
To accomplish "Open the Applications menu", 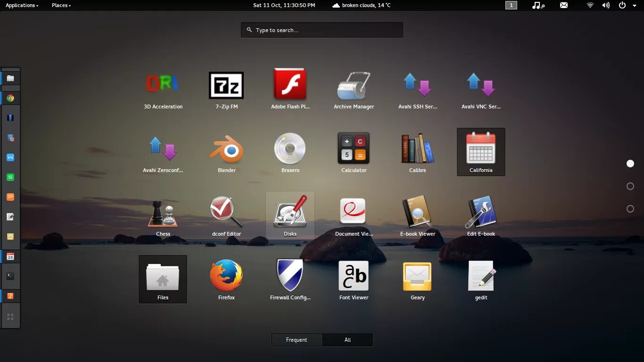I will 22,5.
